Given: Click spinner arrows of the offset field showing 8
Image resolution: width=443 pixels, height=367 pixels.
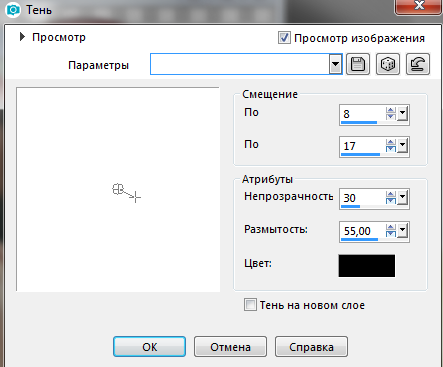Looking at the screenshot, I should pyautogui.click(x=391, y=113).
